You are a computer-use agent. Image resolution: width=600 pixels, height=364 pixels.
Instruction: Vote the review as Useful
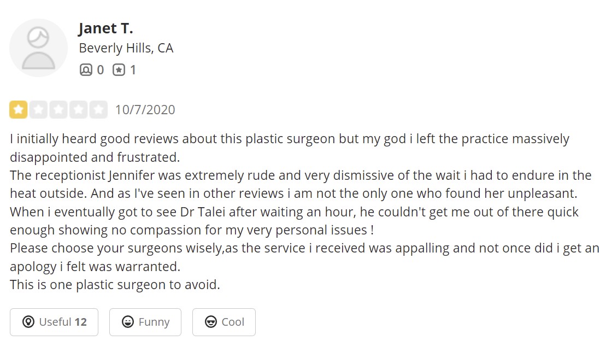[54, 322]
